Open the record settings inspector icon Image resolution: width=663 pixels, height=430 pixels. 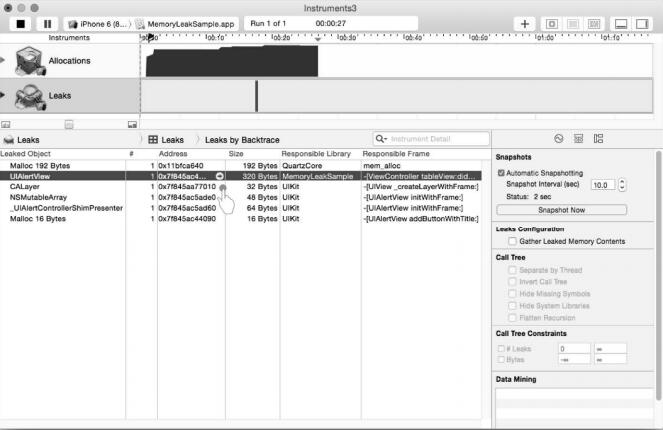tap(559, 139)
